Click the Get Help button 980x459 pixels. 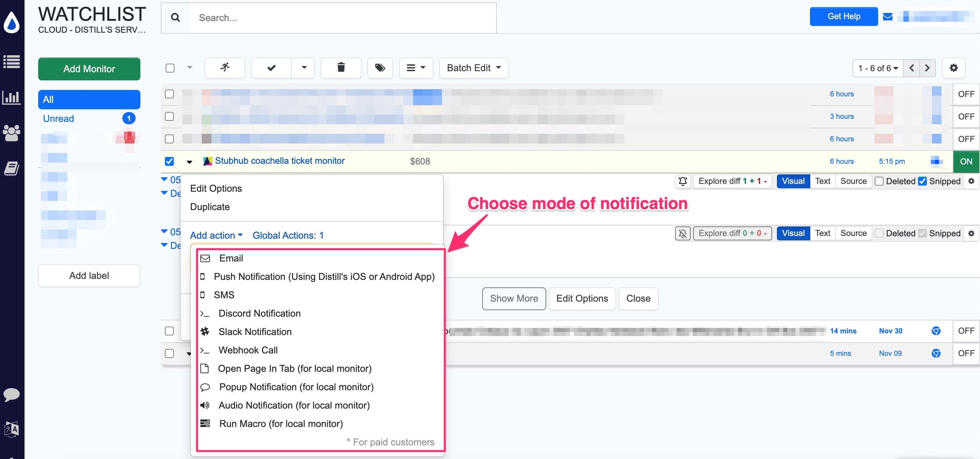(x=843, y=16)
